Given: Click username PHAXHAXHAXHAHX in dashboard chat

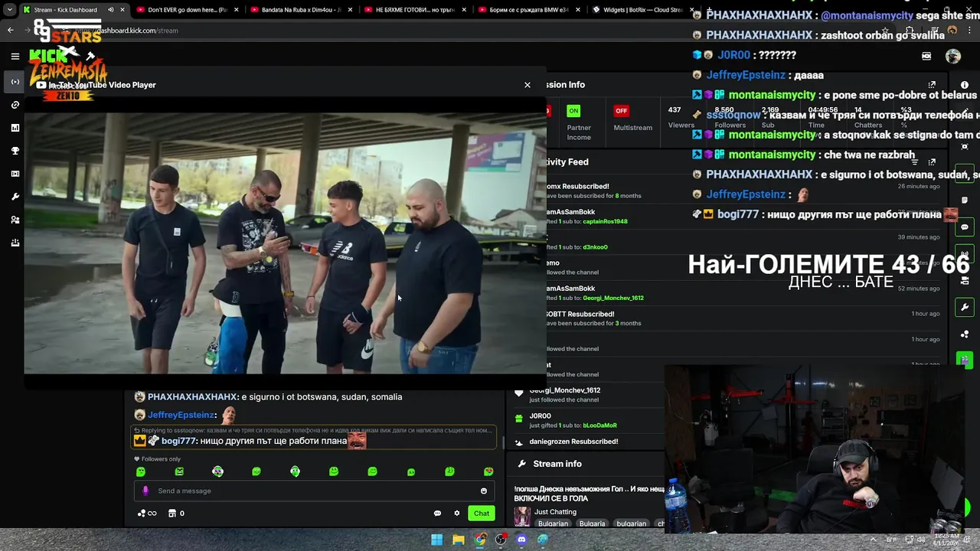Looking at the screenshot, I should pos(192,397).
